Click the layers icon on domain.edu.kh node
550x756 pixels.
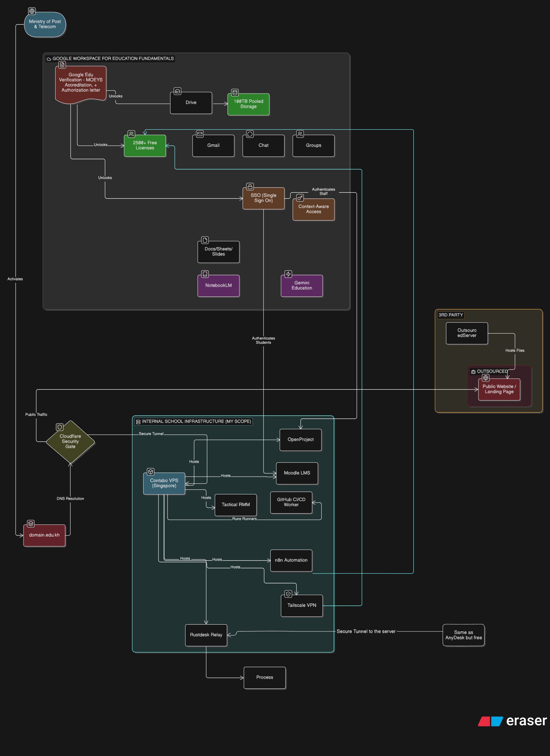(x=31, y=523)
